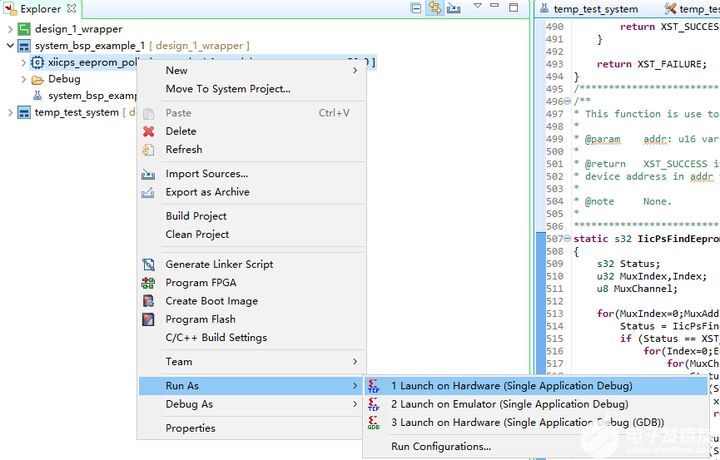This screenshot has width=720, height=460.
Task: Choose Refresh from context menu
Action: coord(252,150)
